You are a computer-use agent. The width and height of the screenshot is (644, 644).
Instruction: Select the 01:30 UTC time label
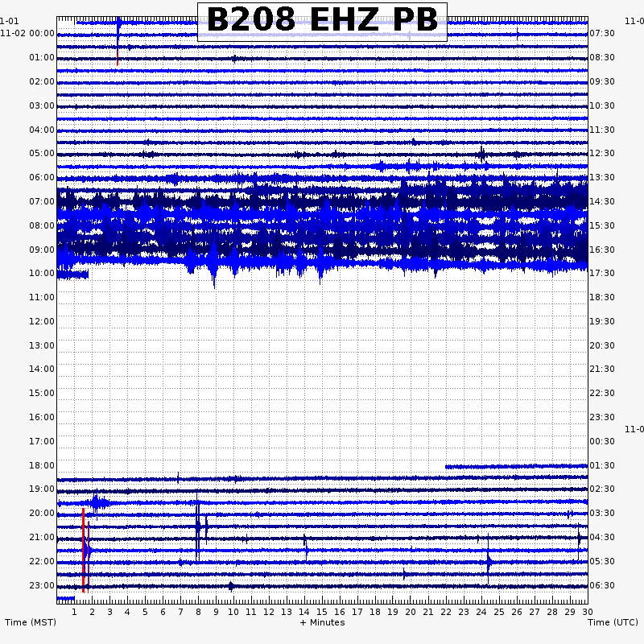point(602,465)
